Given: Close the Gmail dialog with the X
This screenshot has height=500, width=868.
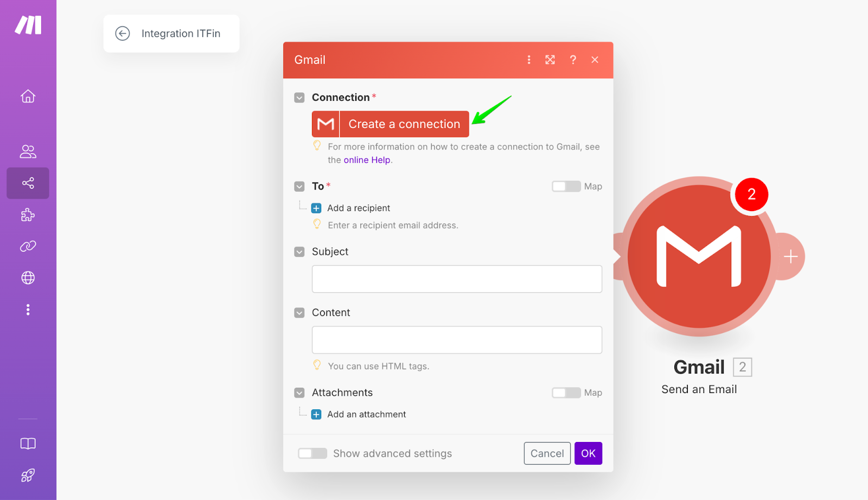Looking at the screenshot, I should coord(595,60).
